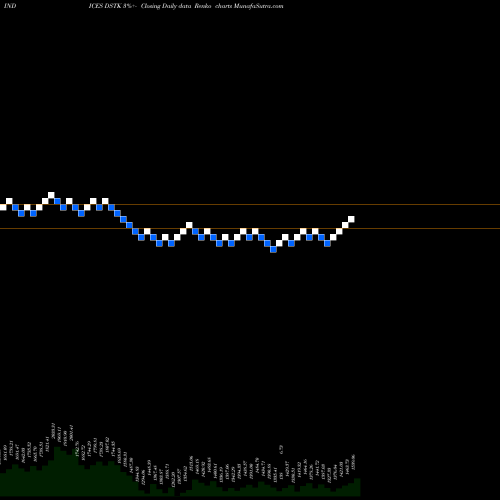Select the topmost white Renko brick of the series
Screen dimensions: 500x500
(51, 195)
